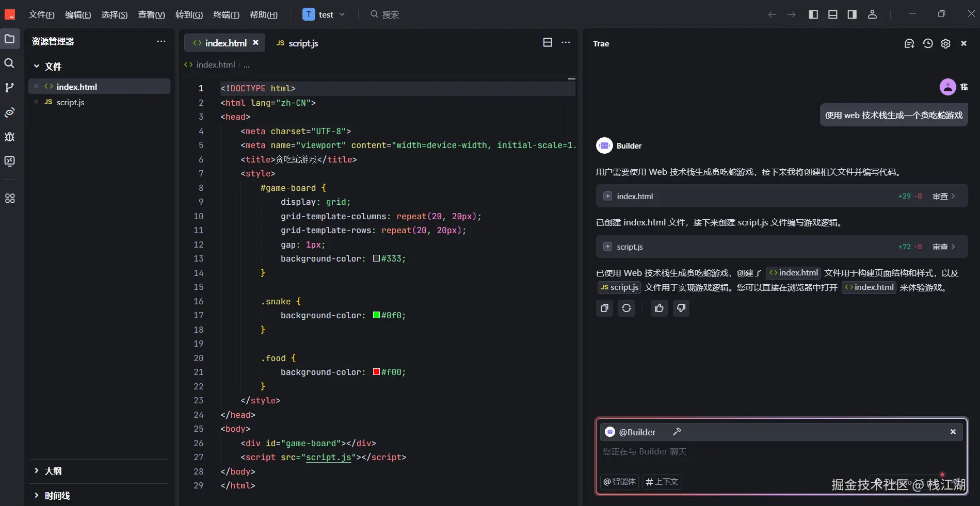
Task: Open 编辑(E) menu
Action: coord(78,14)
